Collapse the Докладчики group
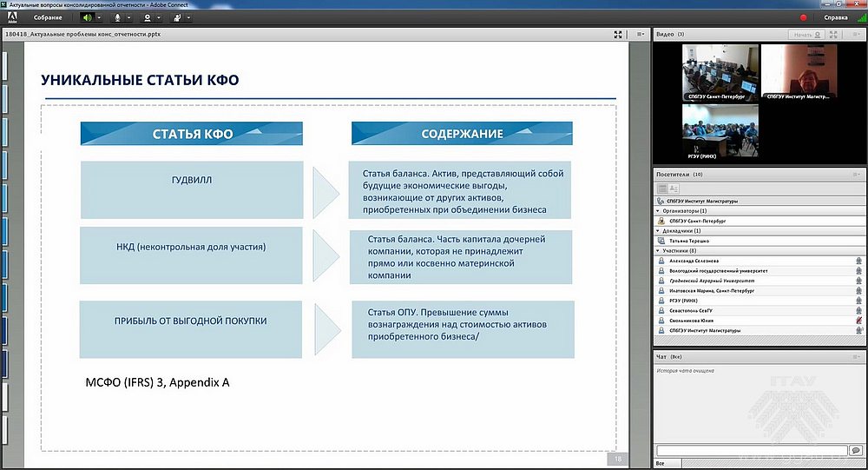 pos(658,231)
